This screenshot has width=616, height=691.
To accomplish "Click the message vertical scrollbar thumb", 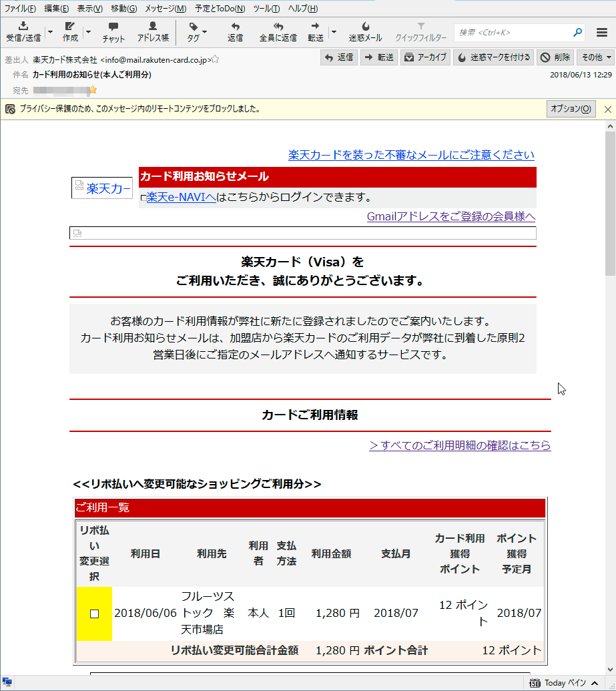I will tap(610, 204).
